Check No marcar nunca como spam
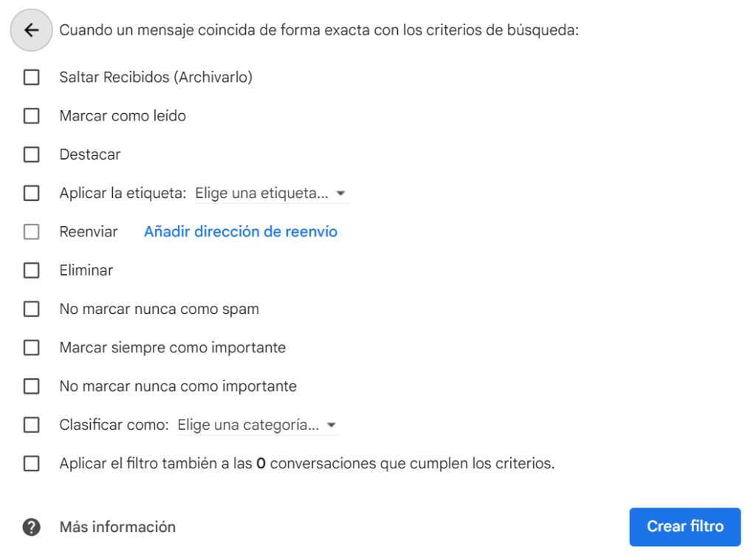Viewport: 756px width, 560px height. point(31,309)
